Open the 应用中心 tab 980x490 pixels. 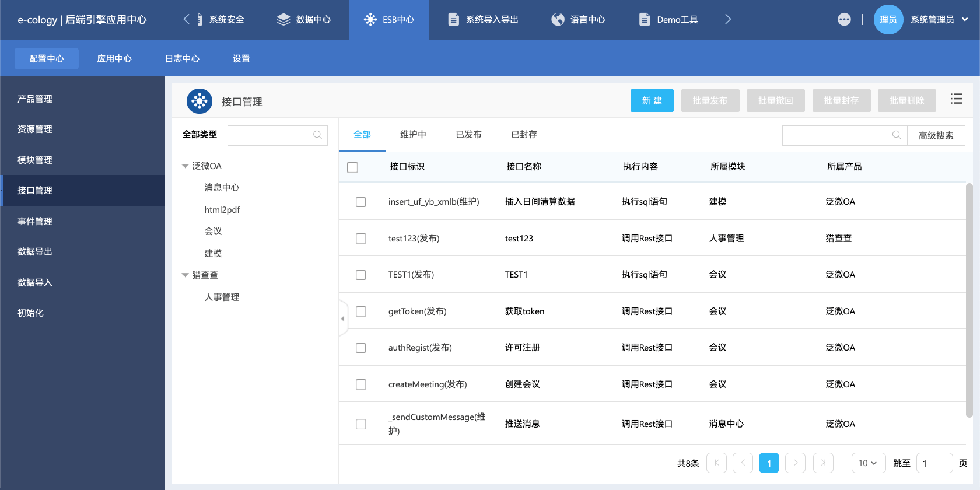(x=114, y=58)
